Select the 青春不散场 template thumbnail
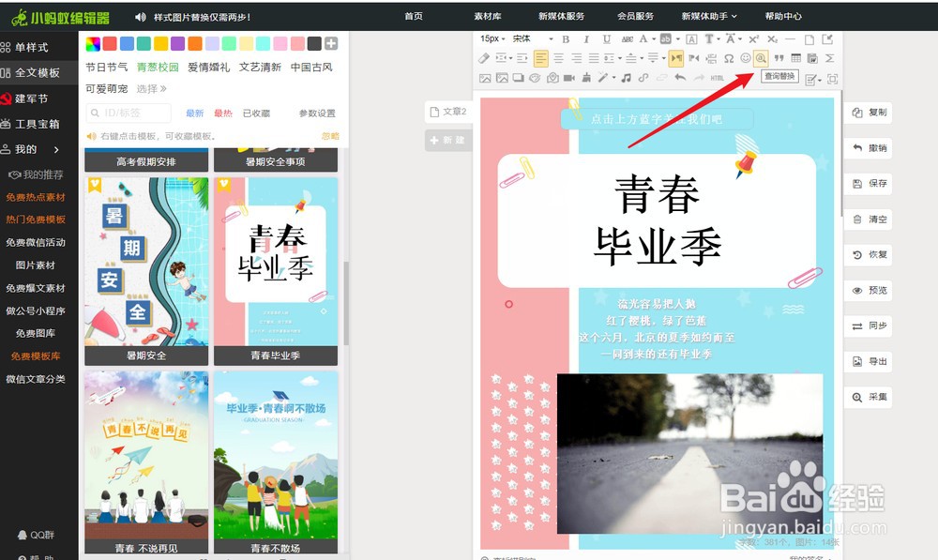Viewport: 938px width, 560px height. click(x=276, y=462)
